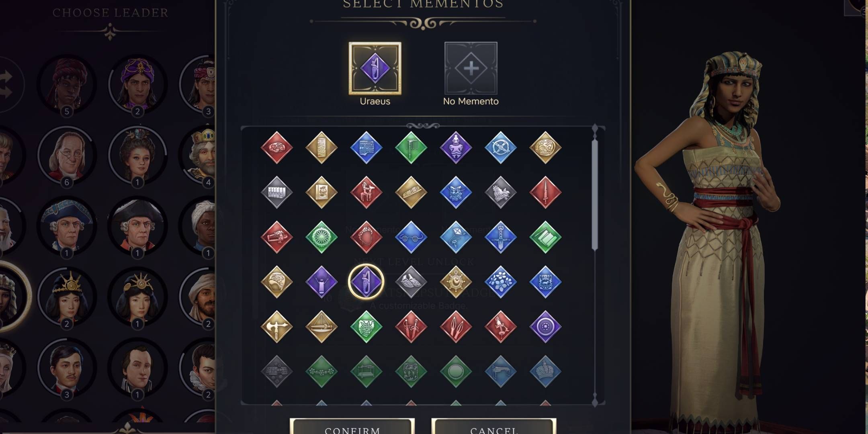This screenshot has width=868, height=434.
Task: Pick the gold sailing boat memento
Action: point(321,326)
